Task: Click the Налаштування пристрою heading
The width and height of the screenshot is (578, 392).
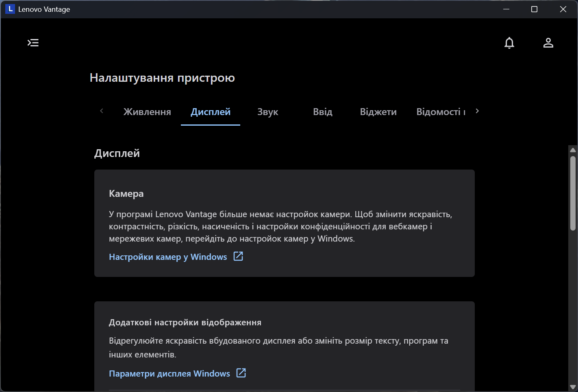Action: click(x=162, y=78)
